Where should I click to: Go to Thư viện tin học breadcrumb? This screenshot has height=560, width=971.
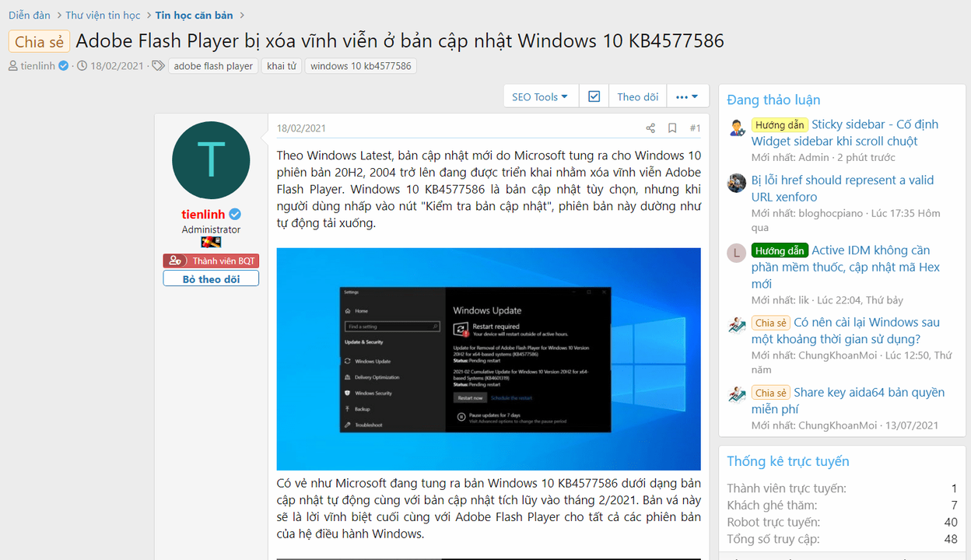coord(103,15)
